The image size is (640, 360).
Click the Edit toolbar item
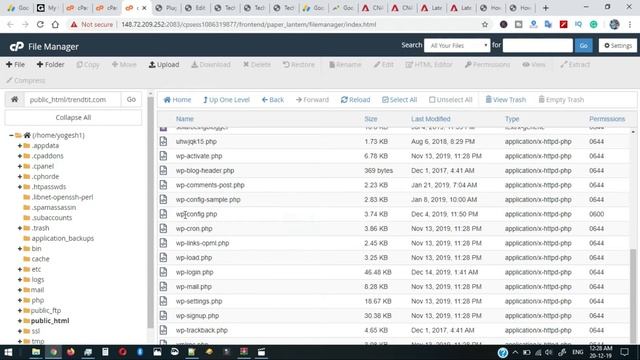point(384,64)
